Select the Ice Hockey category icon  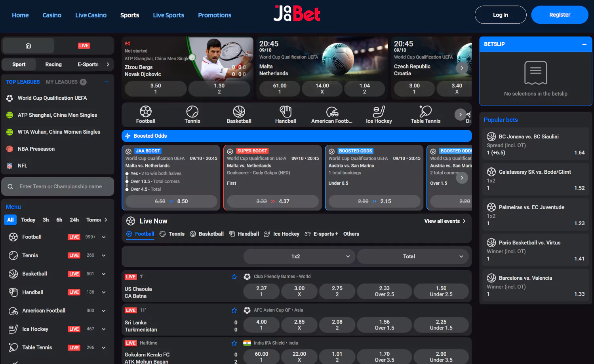(x=379, y=115)
